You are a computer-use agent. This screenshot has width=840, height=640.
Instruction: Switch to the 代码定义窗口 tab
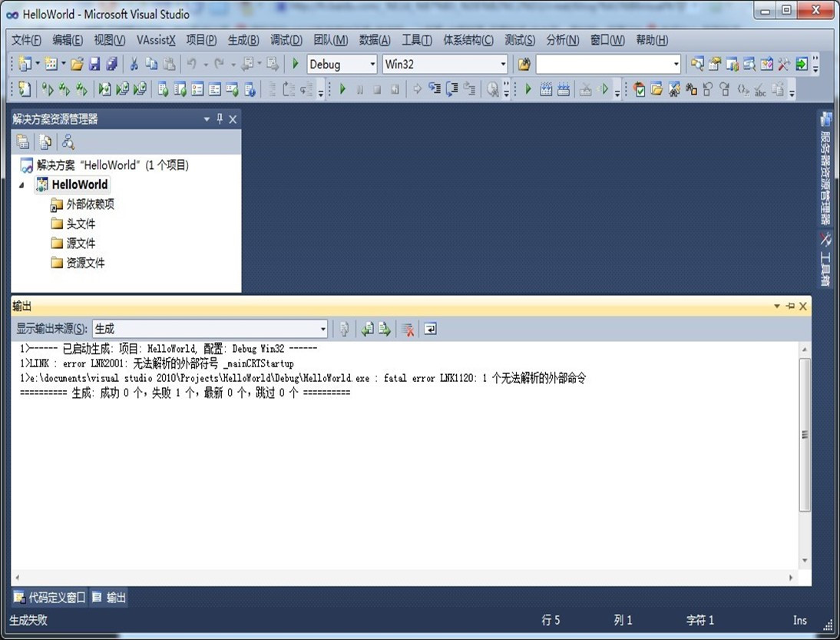point(50,597)
